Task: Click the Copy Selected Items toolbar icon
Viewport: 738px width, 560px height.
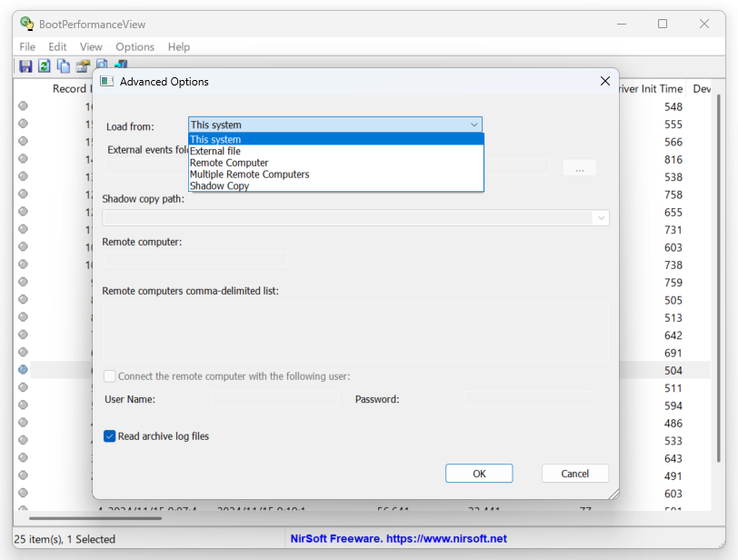Action: click(x=63, y=65)
